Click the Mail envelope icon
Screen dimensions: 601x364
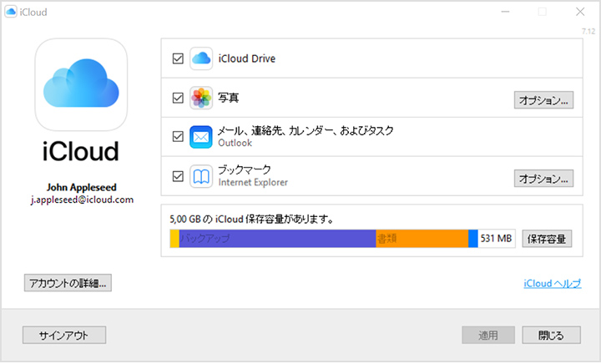tap(201, 137)
